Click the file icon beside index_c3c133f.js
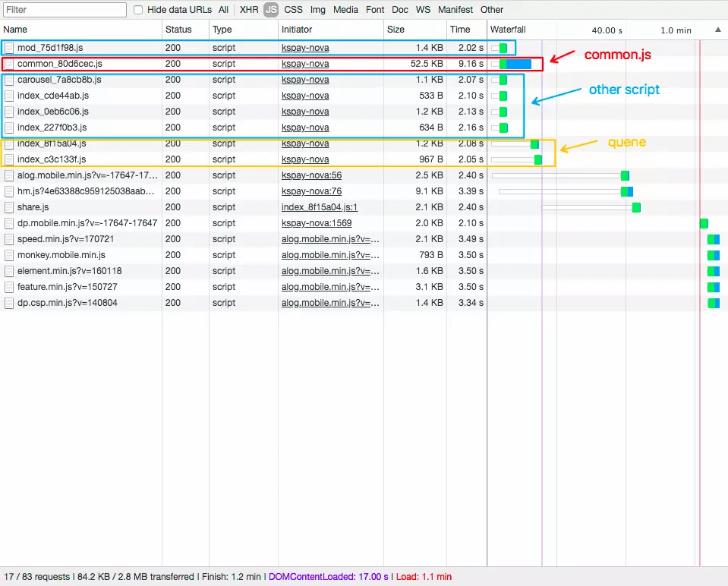Viewport: 728px width, 586px height. pyautogui.click(x=9, y=159)
